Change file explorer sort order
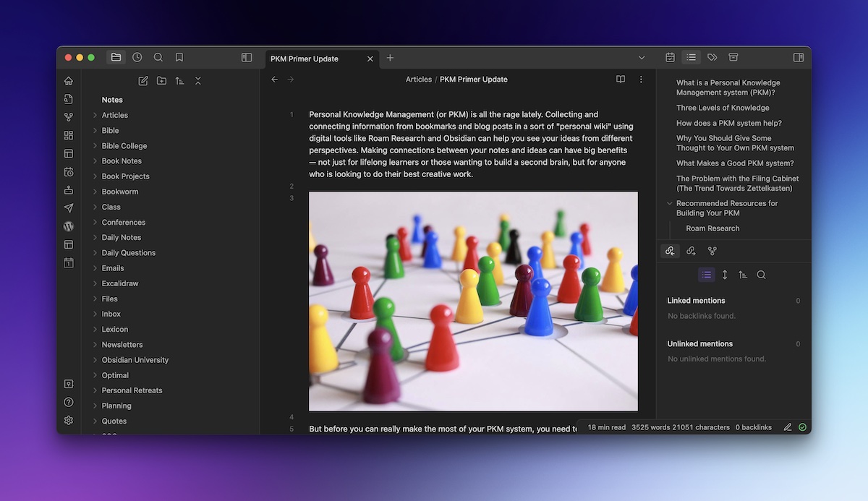 [x=179, y=81]
